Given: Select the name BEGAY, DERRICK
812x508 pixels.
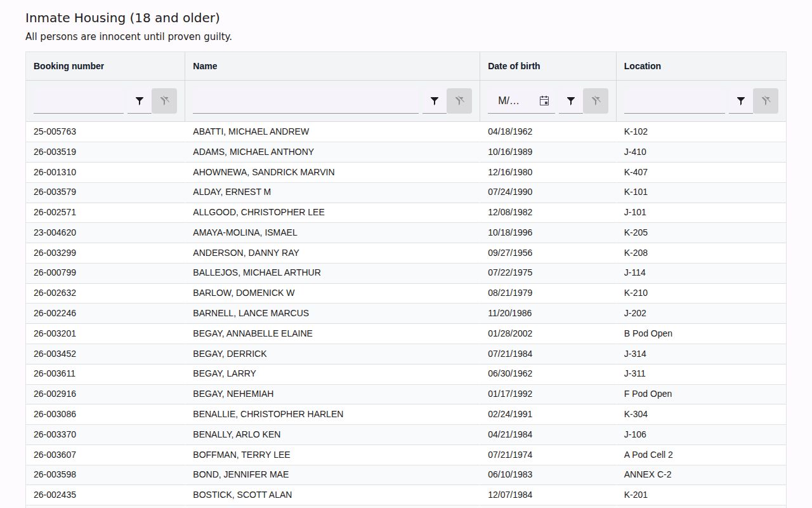Looking at the screenshot, I should tap(230, 354).
